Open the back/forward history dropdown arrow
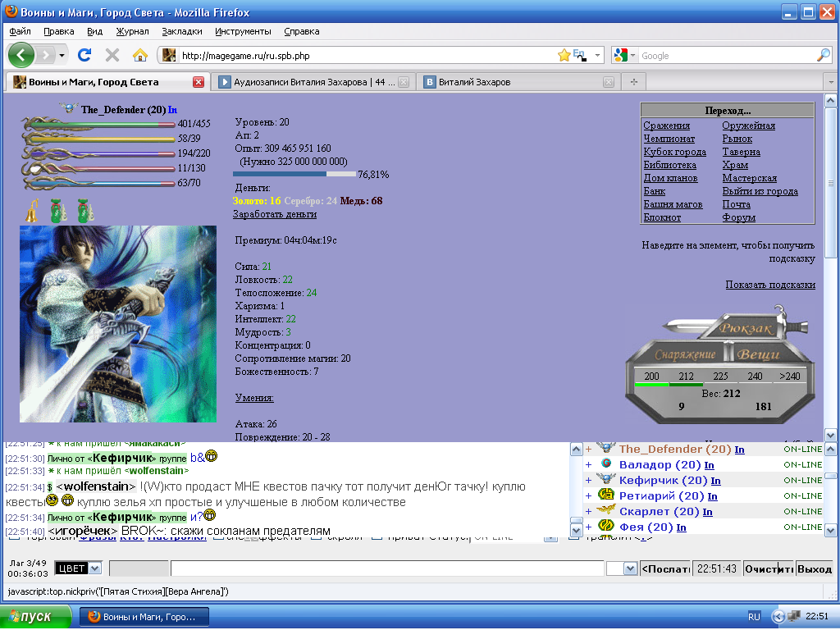This screenshot has width=840, height=630. point(62,55)
